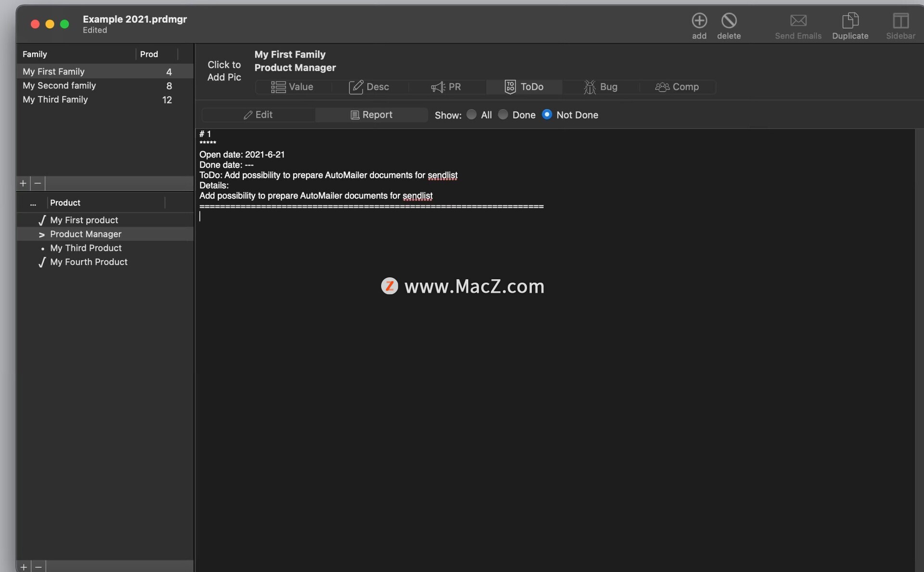Click the add toolbar icon
Screen dimensions: 924x572
[699, 21]
